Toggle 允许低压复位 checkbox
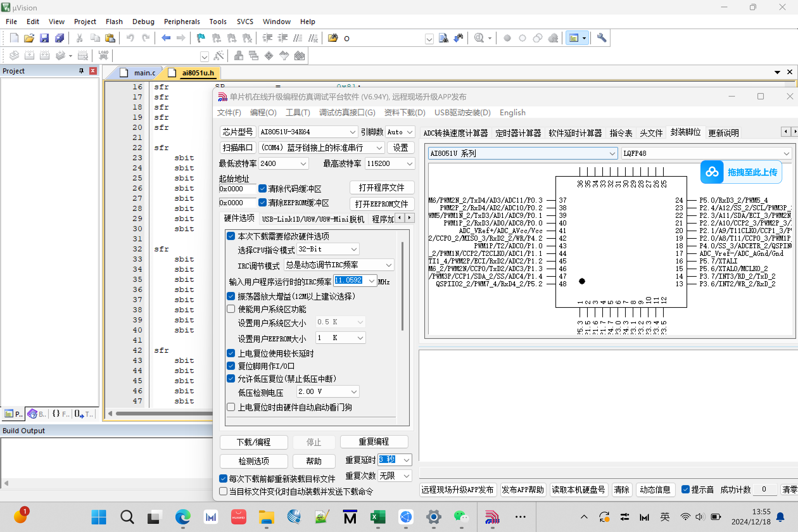The height and width of the screenshot is (532, 798). 231,378
